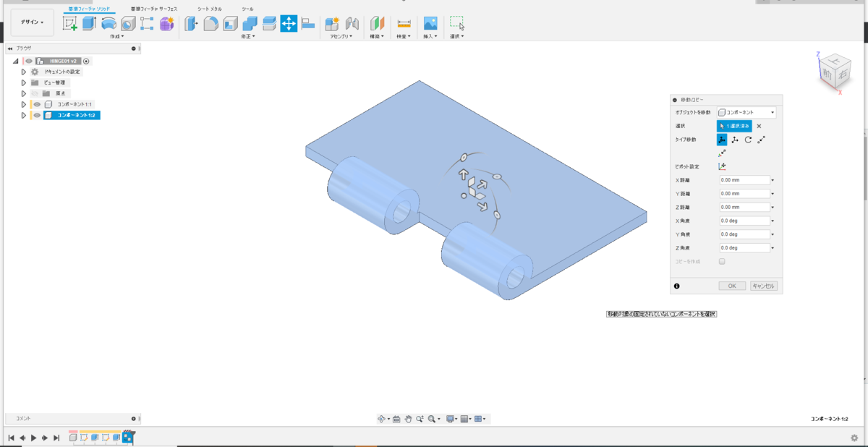868x447 pixels.
Task: Select the Press Pull tool
Action: [x=191, y=24]
